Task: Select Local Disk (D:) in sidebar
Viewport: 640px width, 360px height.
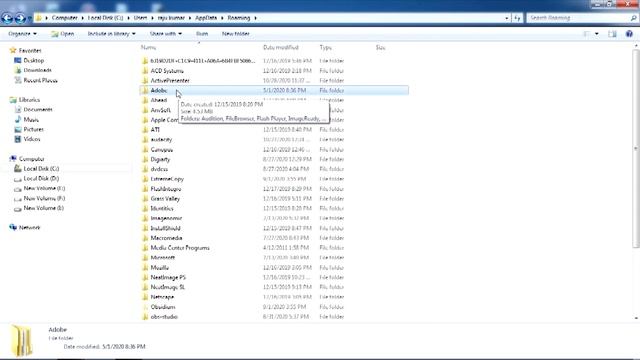Action: 41,178
